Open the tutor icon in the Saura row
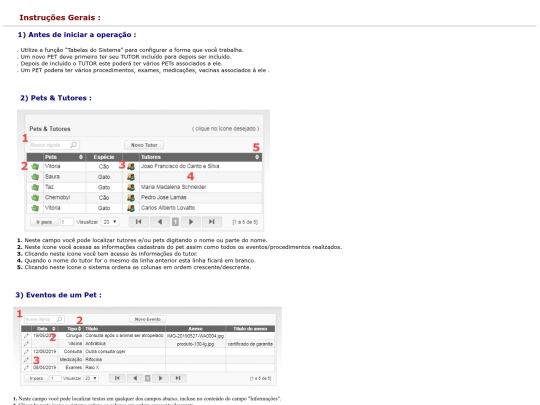 pos(131,177)
